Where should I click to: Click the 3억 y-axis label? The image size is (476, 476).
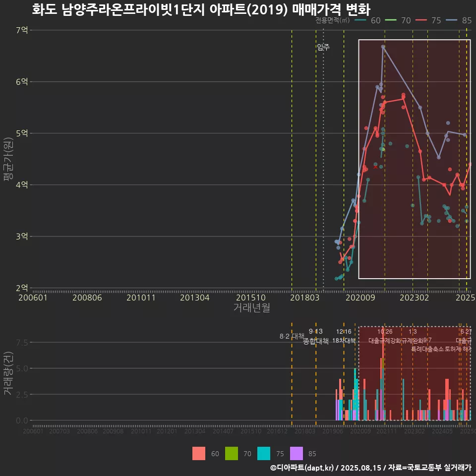pyautogui.click(x=22, y=236)
